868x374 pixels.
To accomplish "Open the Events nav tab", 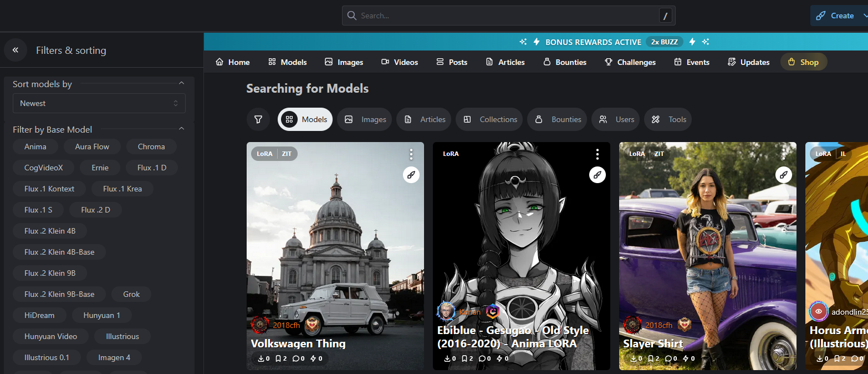I will click(x=692, y=62).
